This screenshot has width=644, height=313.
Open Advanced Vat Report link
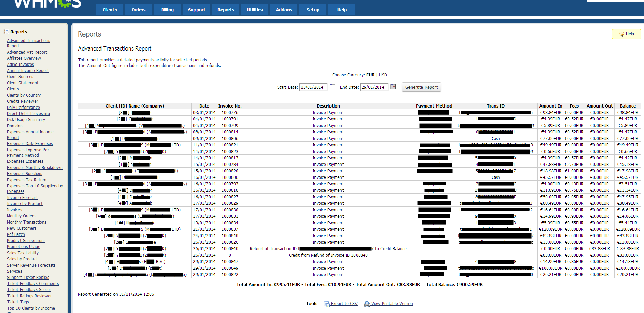(x=27, y=52)
